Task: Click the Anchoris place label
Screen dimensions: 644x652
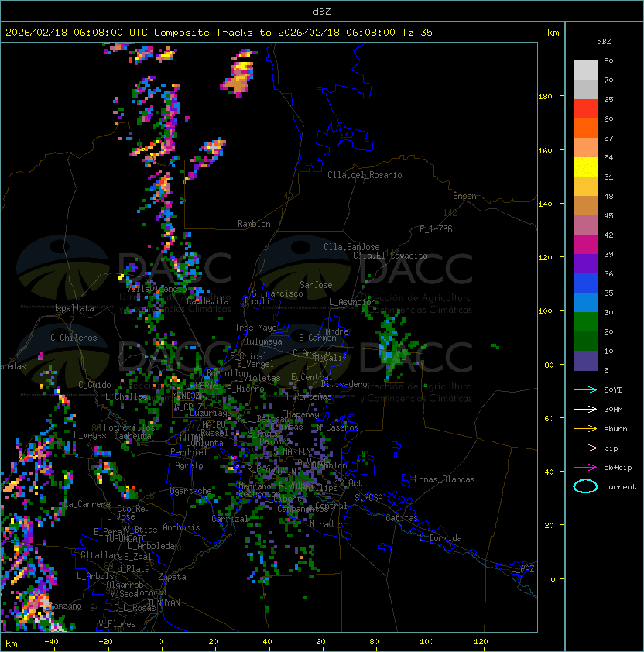Action: pyautogui.click(x=181, y=527)
